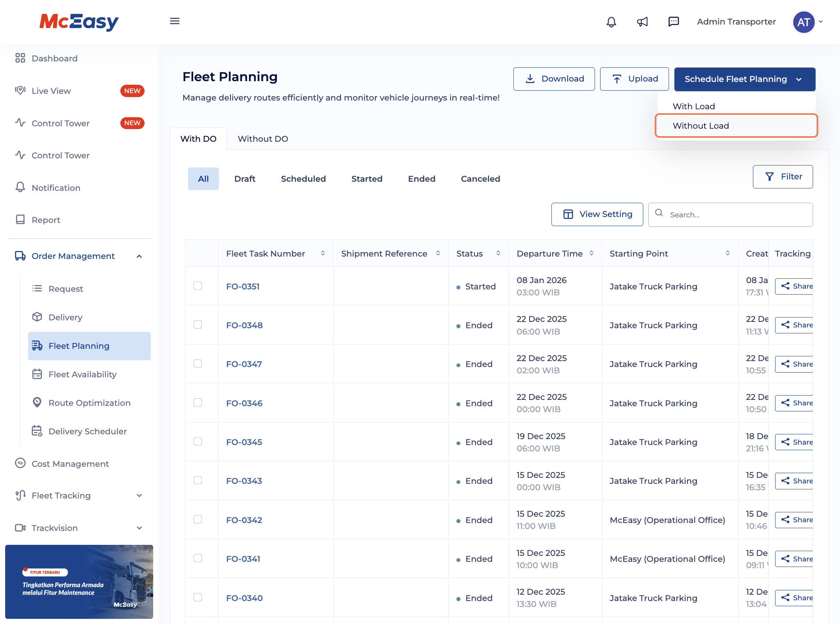Collapse the Order Management section
This screenshot has width=840, height=624.
point(139,256)
